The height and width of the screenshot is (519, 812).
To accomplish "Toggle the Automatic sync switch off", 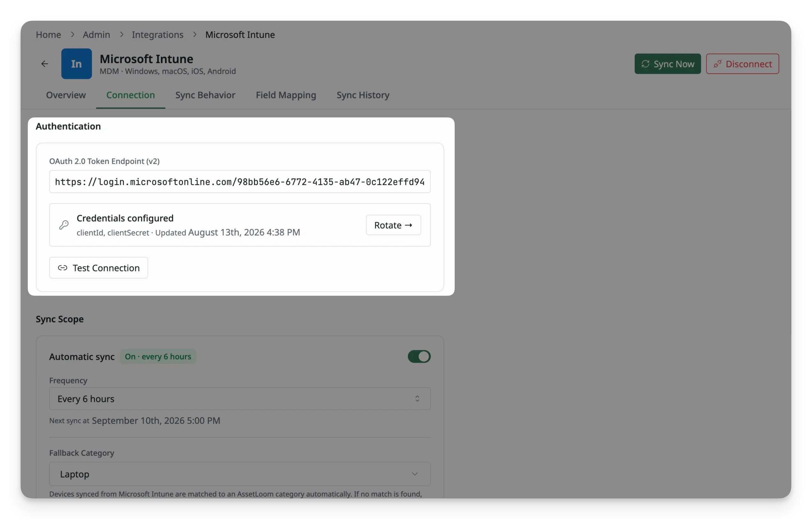I will (x=419, y=357).
